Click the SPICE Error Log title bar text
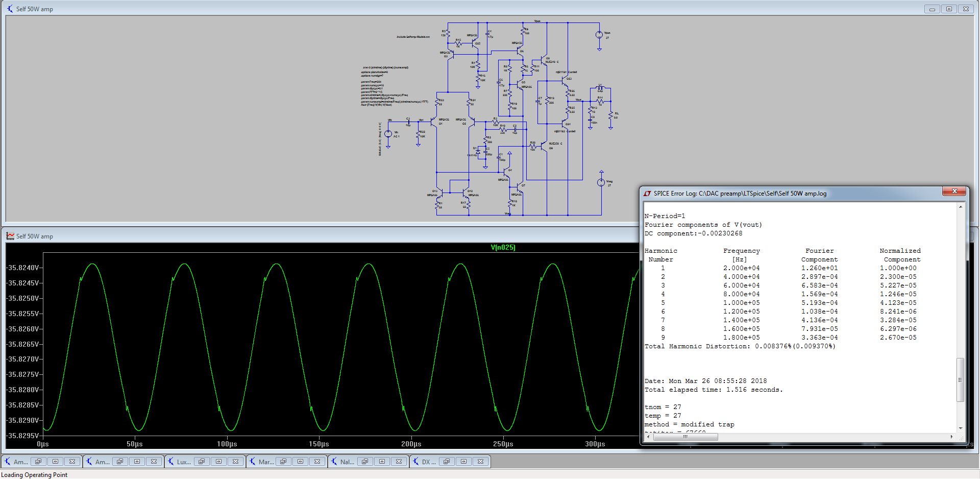Screen dimensions: 980x479 tap(740, 194)
